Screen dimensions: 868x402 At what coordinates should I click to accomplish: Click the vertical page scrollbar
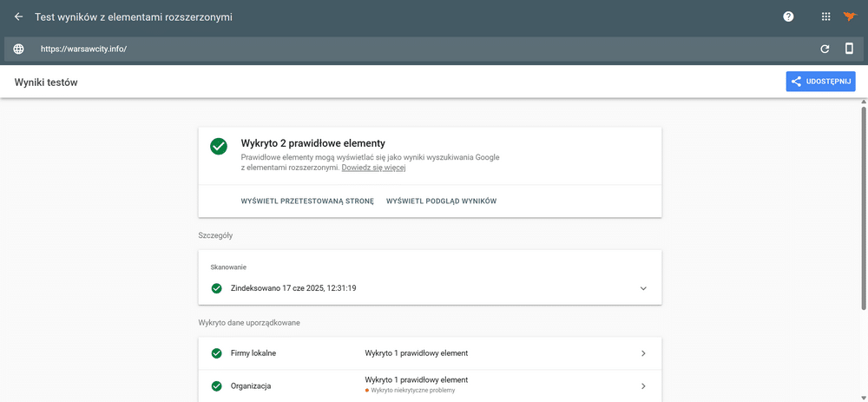tap(864, 208)
